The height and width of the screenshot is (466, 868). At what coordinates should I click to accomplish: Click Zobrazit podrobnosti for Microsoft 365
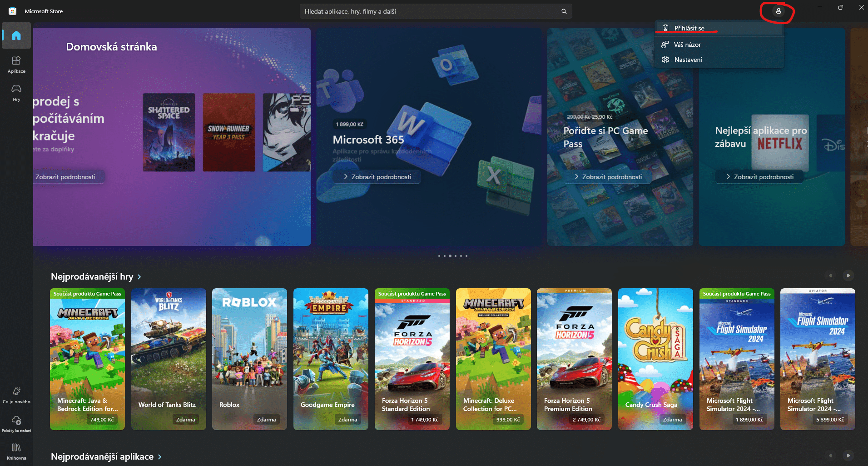[377, 177]
